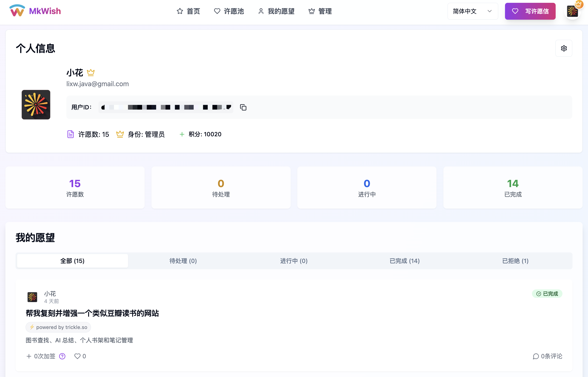Open wish titled 帮我复刻并增强一个类似豆瓣读书的网站

[x=92, y=313]
